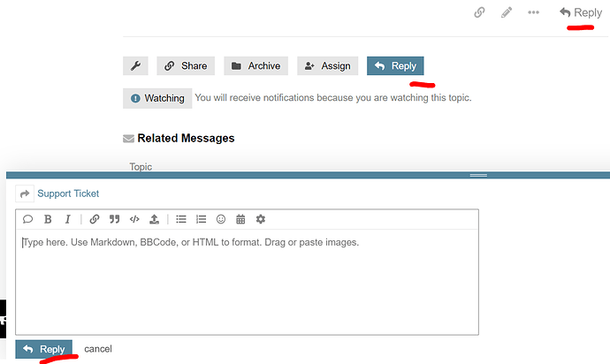Screen dimensions: 610x364
Task: Open the topic admin wrench menu
Action: (x=135, y=65)
